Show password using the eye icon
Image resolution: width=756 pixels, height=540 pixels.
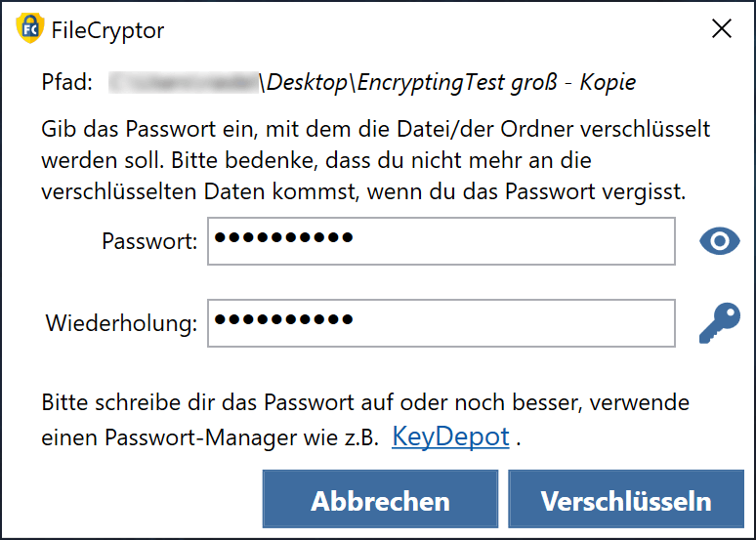pos(720,241)
